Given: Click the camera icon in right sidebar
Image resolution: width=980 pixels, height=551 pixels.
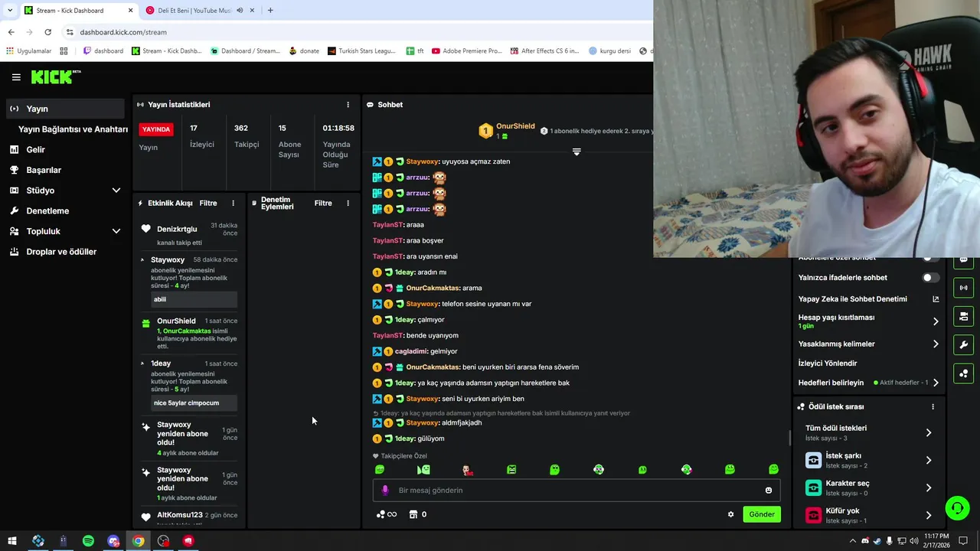Looking at the screenshot, I should tap(963, 316).
